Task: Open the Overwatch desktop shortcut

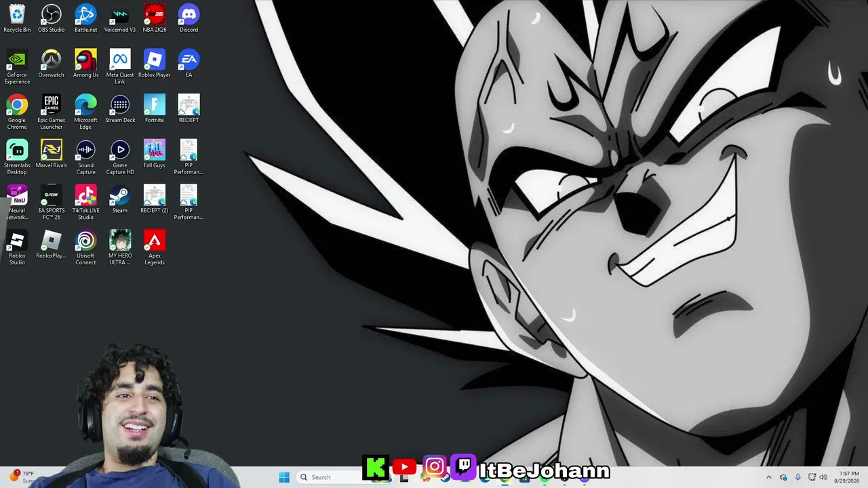Action: click(52, 63)
